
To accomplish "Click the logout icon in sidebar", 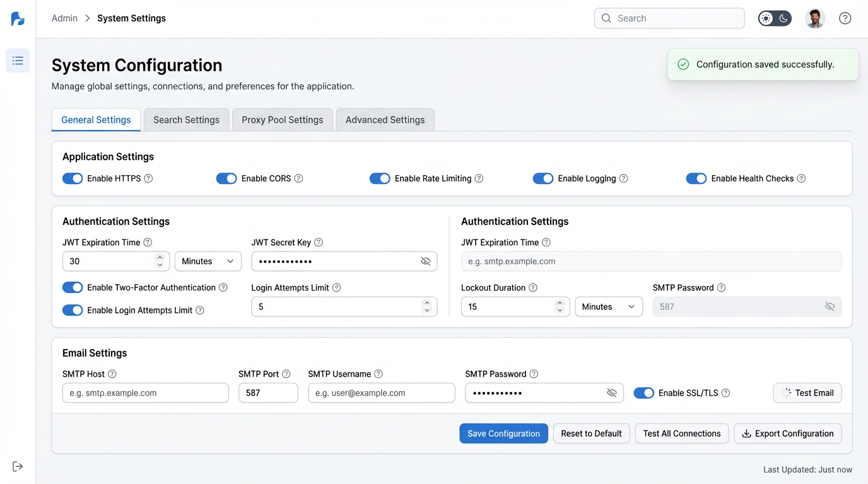I will tap(18, 466).
